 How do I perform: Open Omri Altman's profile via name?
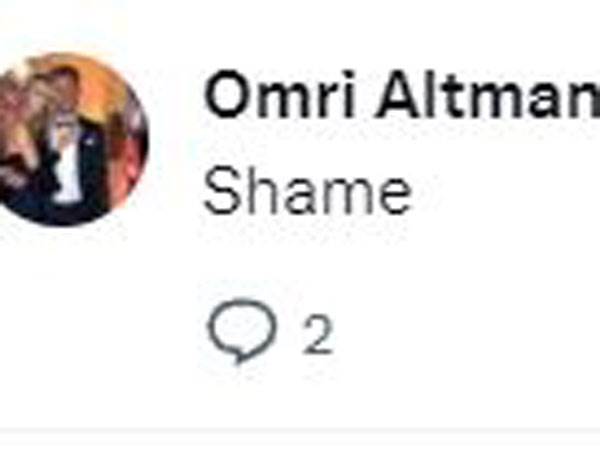pyautogui.click(x=400, y=97)
